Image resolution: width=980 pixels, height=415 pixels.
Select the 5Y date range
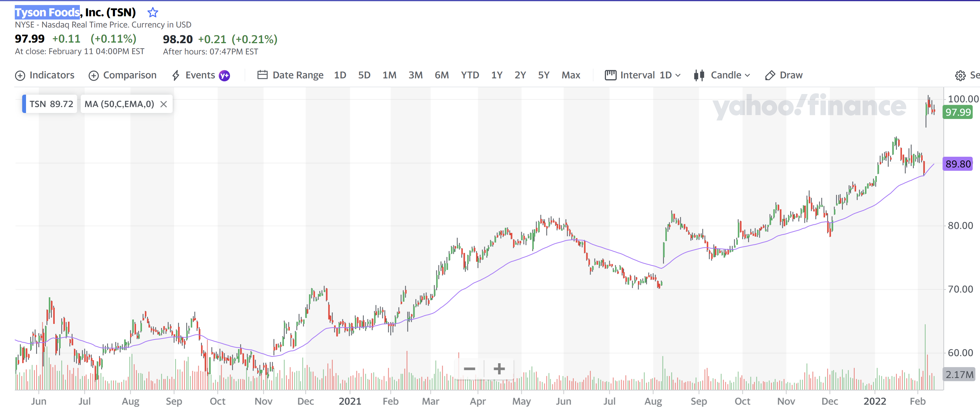point(544,75)
